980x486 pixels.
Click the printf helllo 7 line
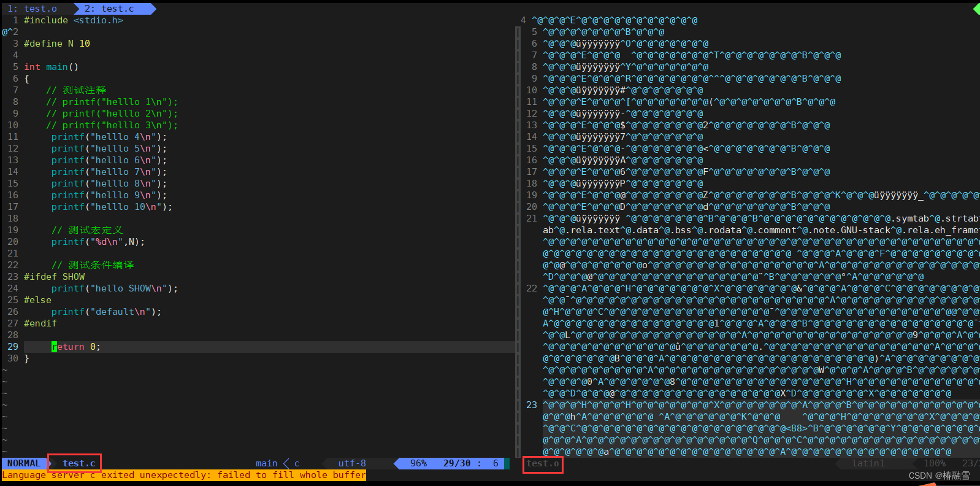pyautogui.click(x=109, y=172)
